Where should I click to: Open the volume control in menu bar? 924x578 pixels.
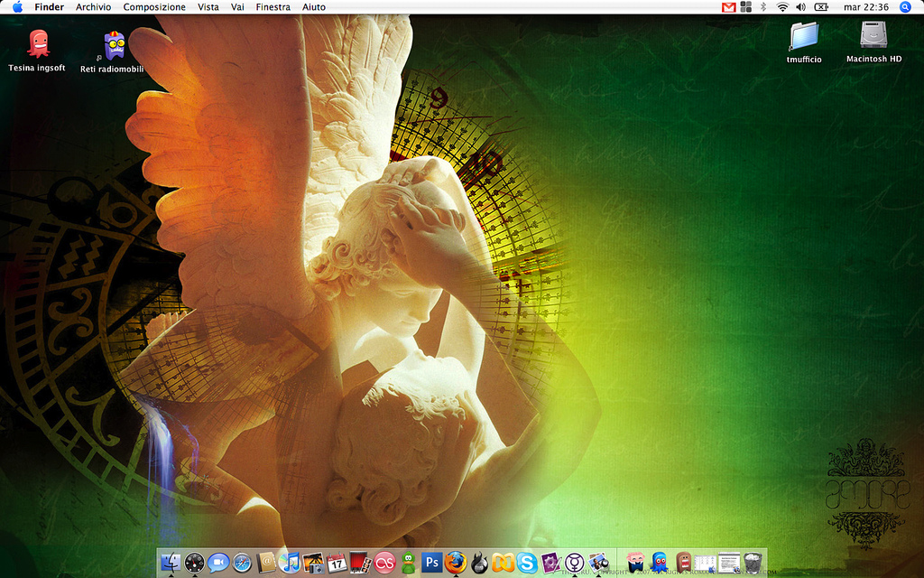pyautogui.click(x=800, y=7)
